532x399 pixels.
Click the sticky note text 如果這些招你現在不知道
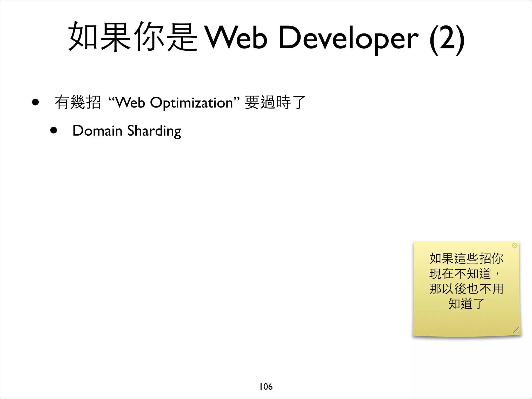pos(466,266)
